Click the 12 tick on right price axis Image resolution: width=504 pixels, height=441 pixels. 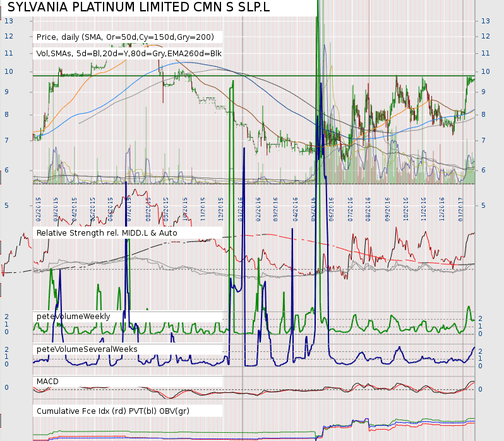point(485,36)
